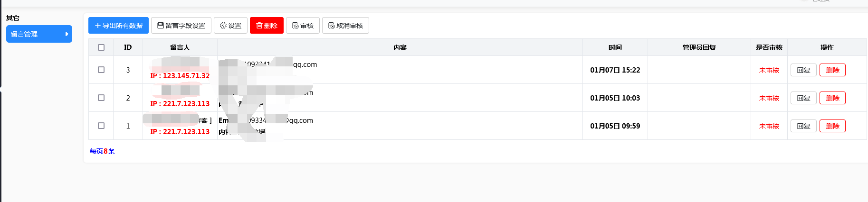The height and width of the screenshot is (202, 868).
Task: Delete the message from 01月05日 09:59
Action: (x=832, y=126)
